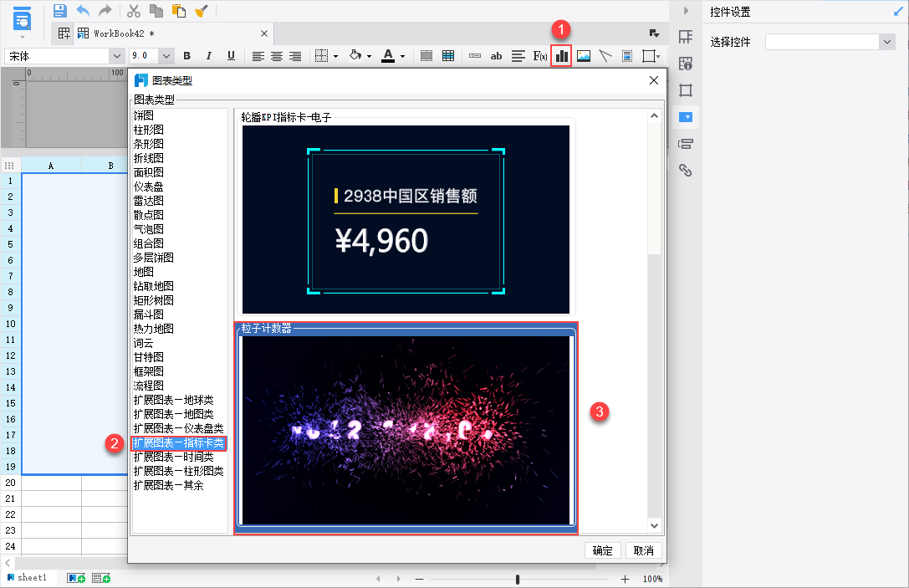Click the save icon in top toolbar

click(59, 11)
